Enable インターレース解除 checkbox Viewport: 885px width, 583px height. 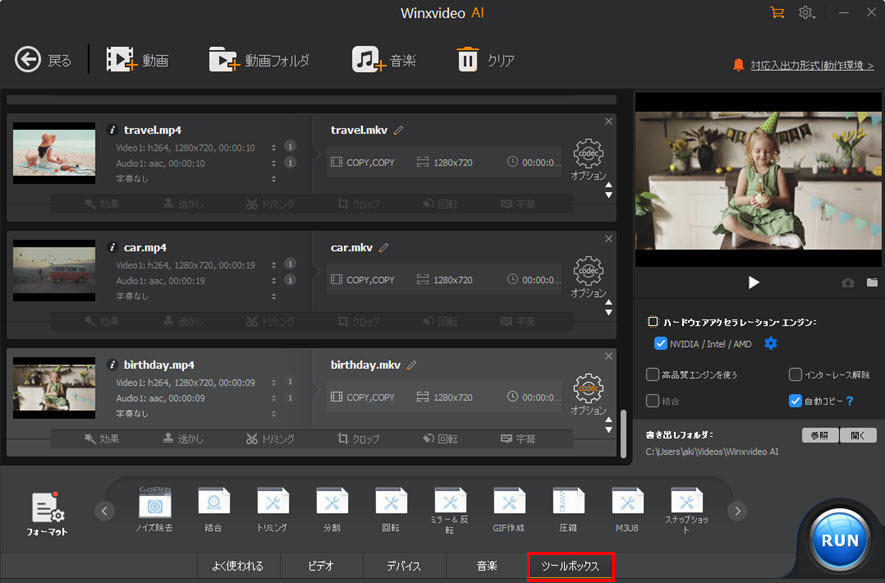[795, 374]
